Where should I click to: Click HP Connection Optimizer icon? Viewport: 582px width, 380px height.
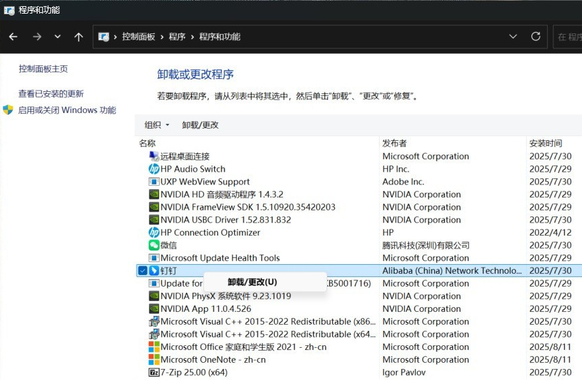click(154, 232)
